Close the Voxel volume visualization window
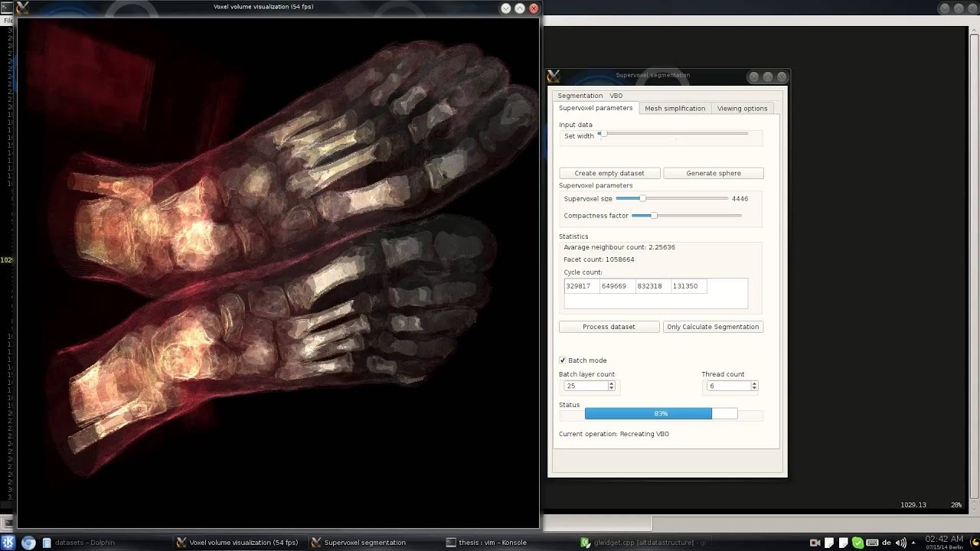Screen dimensions: 980x551 coord(534,8)
